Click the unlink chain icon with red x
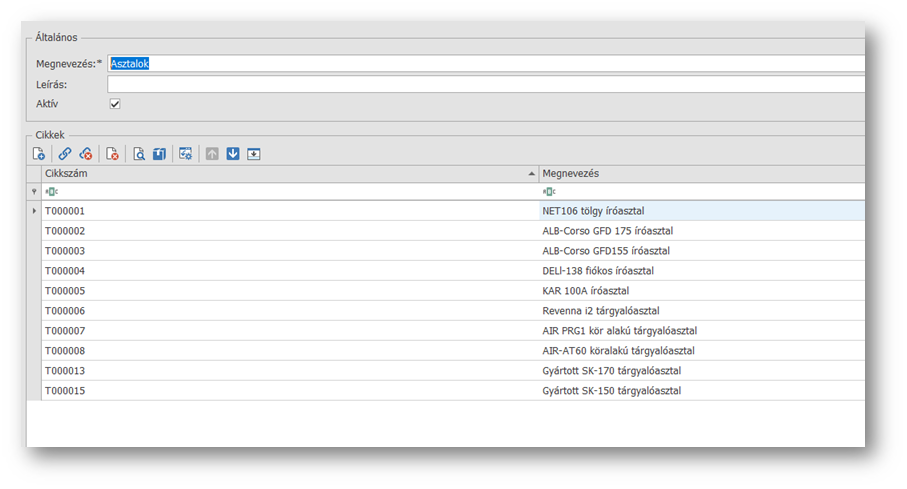This screenshot has height=489, width=907. (86, 154)
